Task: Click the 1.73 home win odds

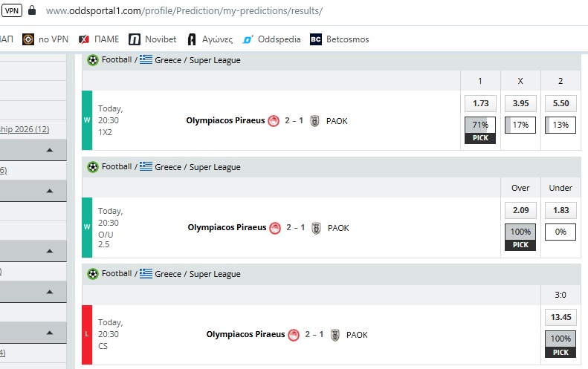Action: tap(480, 103)
